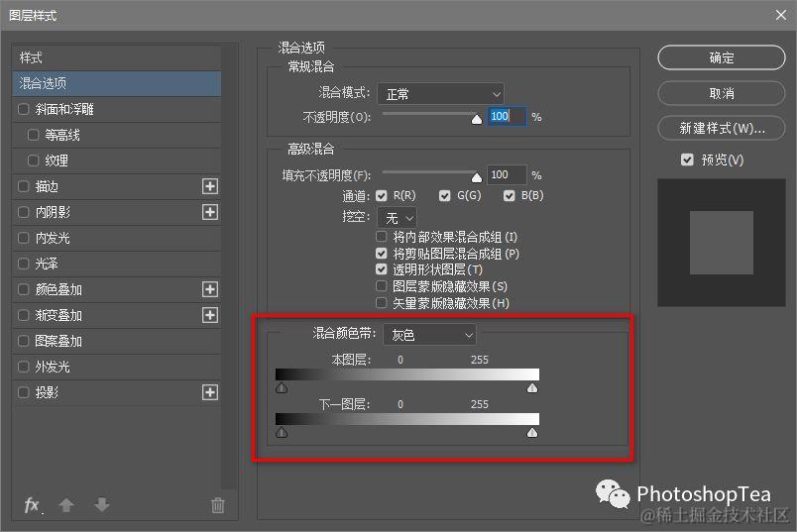797x532 pixels.
Task: Open the 图案叠加 settings entry
Action: pyautogui.click(x=58, y=341)
